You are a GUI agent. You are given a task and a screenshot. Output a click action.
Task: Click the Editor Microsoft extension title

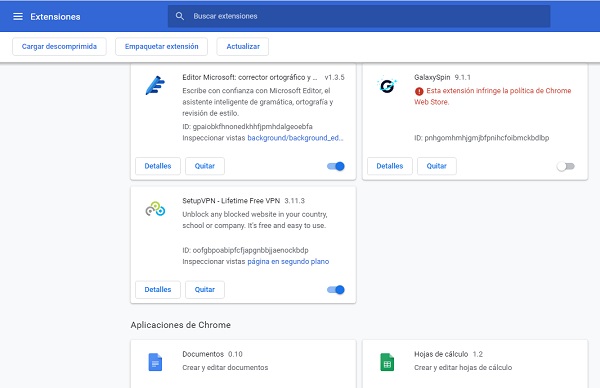click(x=250, y=77)
